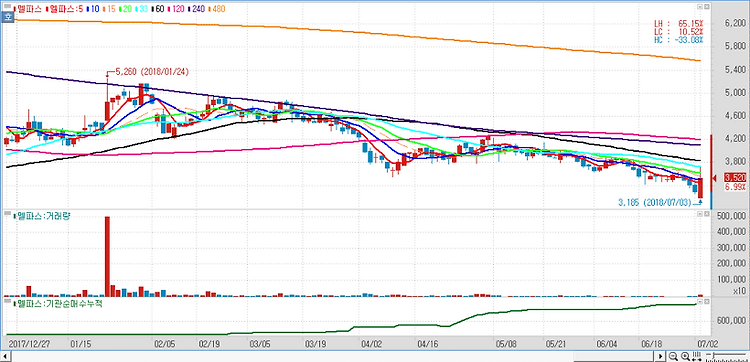The height and width of the screenshot is (362, 750).
Task: Click the 엘파스:거래량 volume panel label
Action: [x=43, y=216]
